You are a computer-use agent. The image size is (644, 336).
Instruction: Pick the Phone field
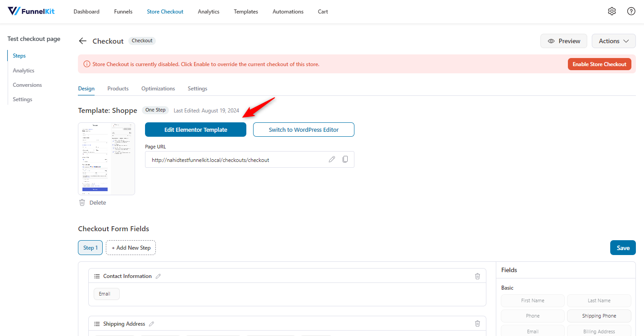coord(533,316)
